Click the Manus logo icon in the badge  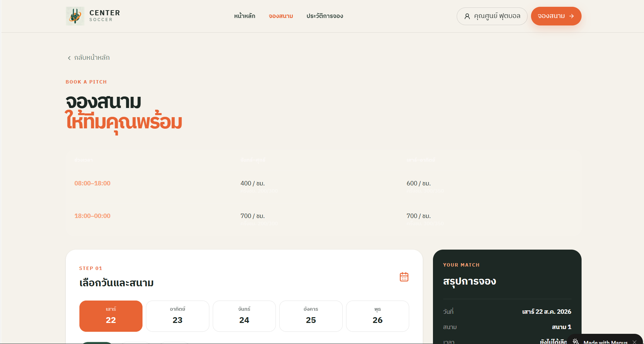click(x=576, y=341)
